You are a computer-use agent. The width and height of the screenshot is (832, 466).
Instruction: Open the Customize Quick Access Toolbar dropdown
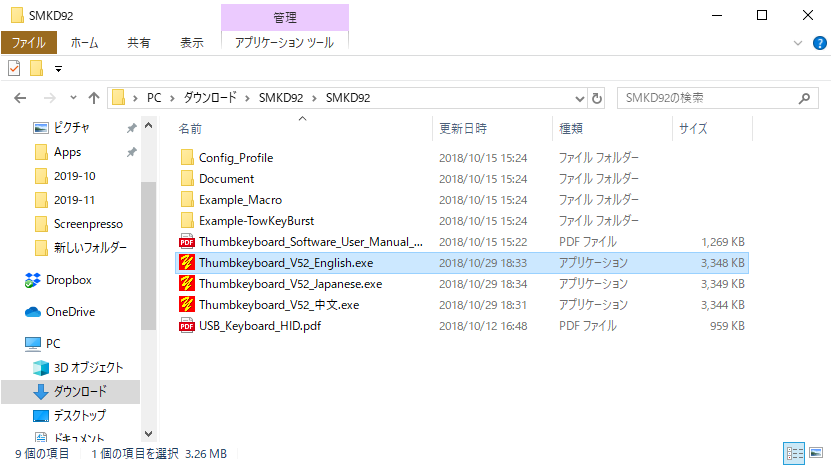tap(58, 69)
